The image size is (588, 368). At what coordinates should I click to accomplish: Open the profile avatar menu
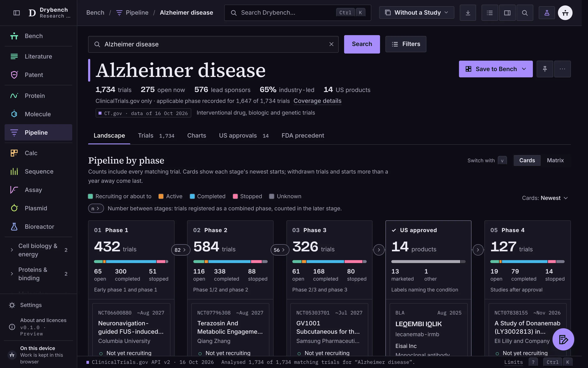565,13
